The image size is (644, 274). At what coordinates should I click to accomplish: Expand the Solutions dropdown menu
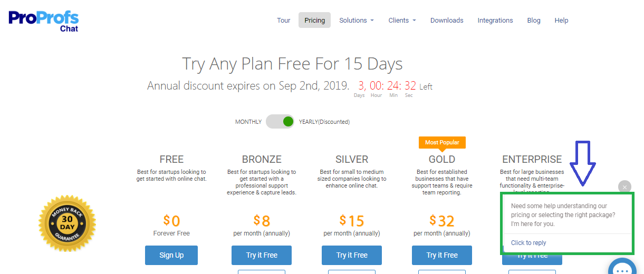click(357, 21)
